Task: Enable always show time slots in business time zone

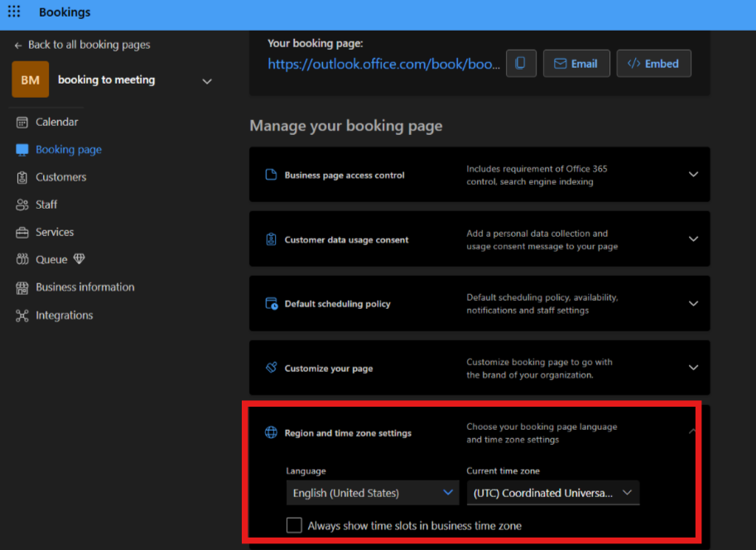Action: coord(294,525)
